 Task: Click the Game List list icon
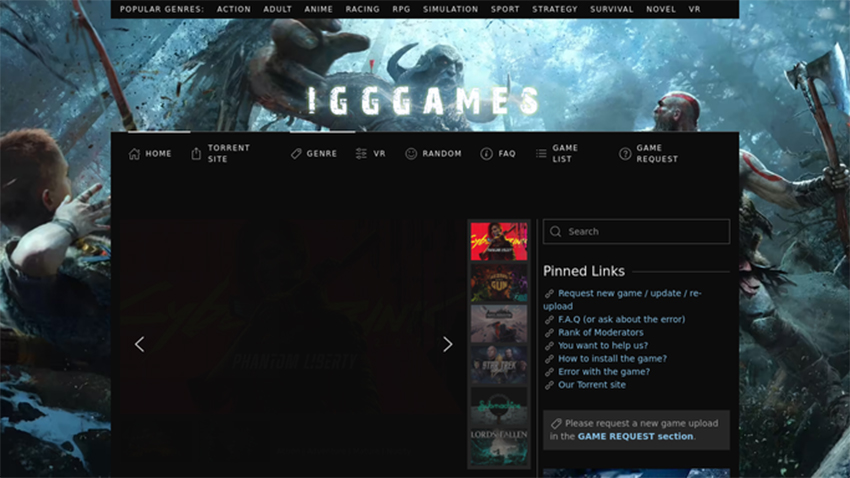pos(541,154)
